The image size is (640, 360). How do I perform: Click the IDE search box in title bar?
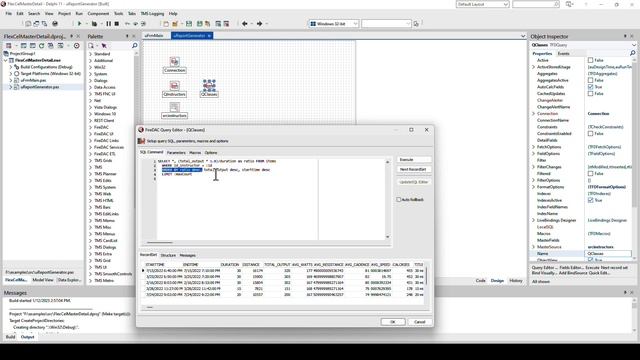[536, 4]
